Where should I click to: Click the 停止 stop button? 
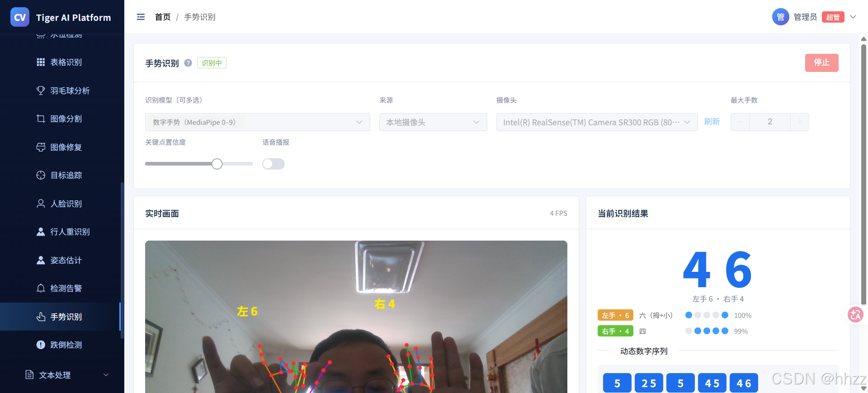821,63
